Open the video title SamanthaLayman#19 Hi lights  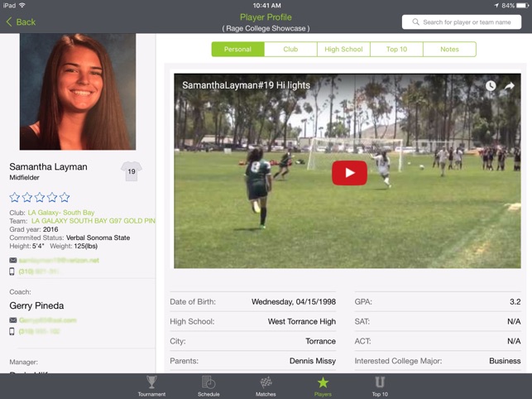pyautogui.click(x=246, y=85)
